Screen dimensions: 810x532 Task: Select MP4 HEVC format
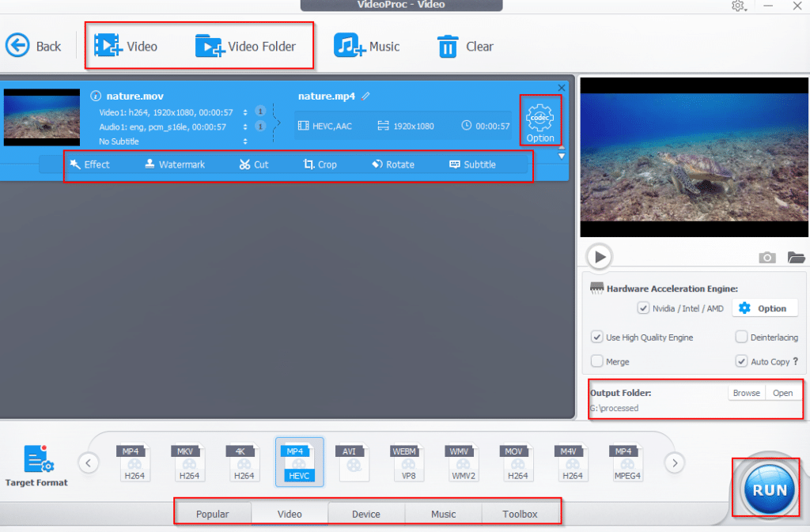[x=299, y=462]
